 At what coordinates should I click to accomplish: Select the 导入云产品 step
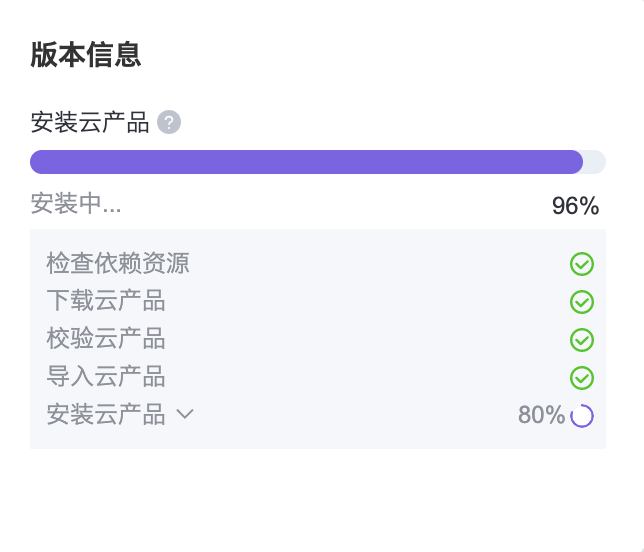(x=106, y=377)
